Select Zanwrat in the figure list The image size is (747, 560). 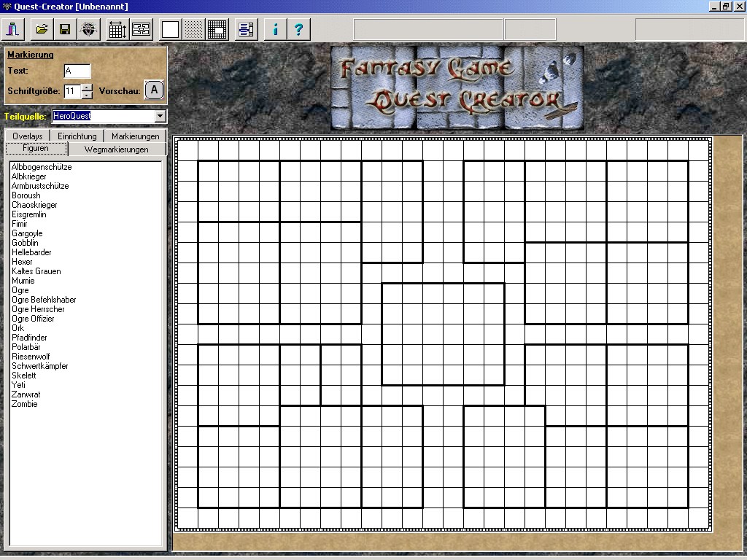click(x=26, y=394)
